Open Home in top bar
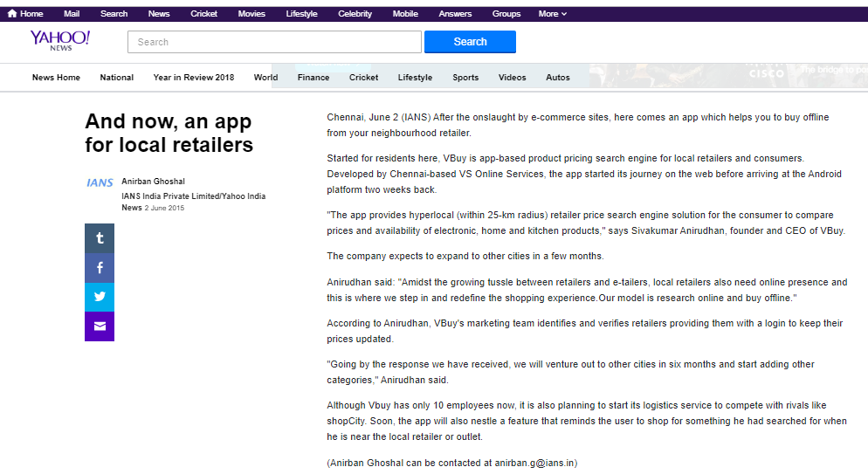The image size is (868, 474). tap(25, 14)
